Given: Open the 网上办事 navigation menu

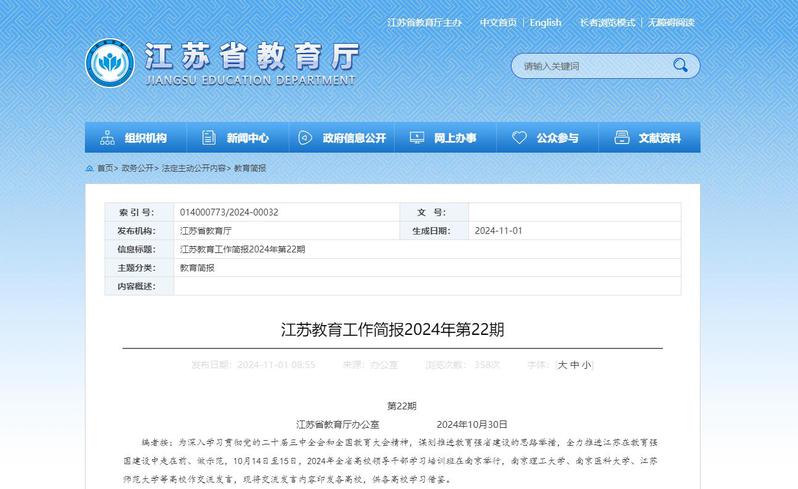Looking at the screenshot, I should 455,138.
